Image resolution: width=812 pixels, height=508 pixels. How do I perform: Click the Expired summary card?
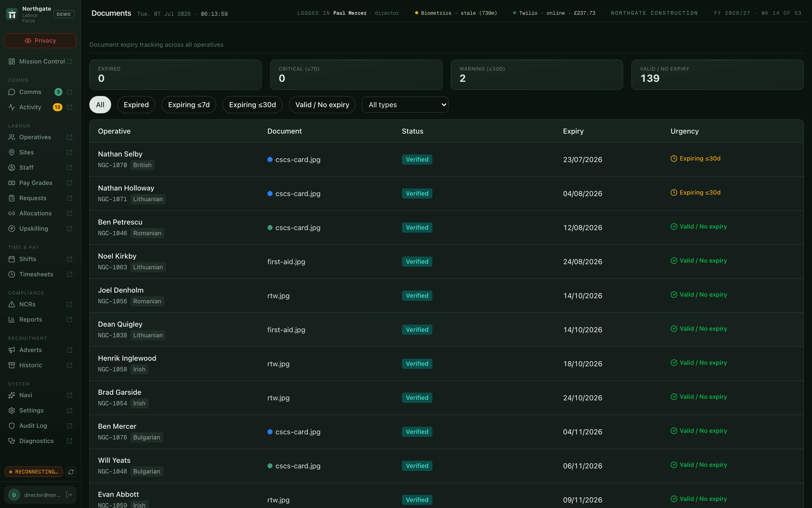[x=176, y=75]
